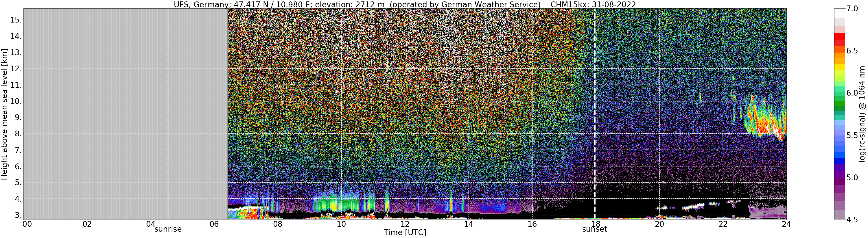Click the '04' time axis tick label
This screenshot has width=868, height=238.
[151, 224]
